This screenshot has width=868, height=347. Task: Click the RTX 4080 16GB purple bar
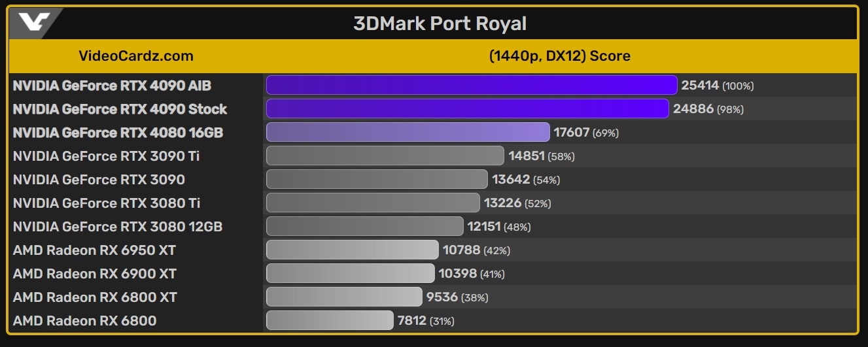(x=408, y=133)
